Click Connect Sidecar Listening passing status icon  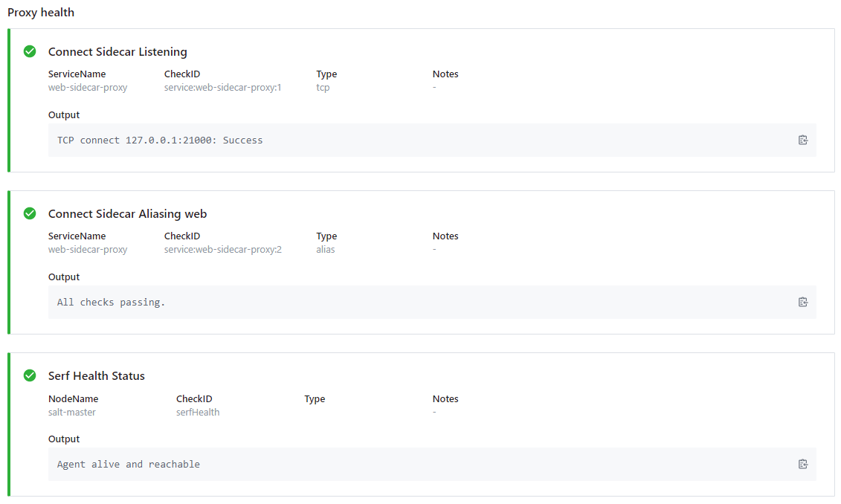coord(30,51)
